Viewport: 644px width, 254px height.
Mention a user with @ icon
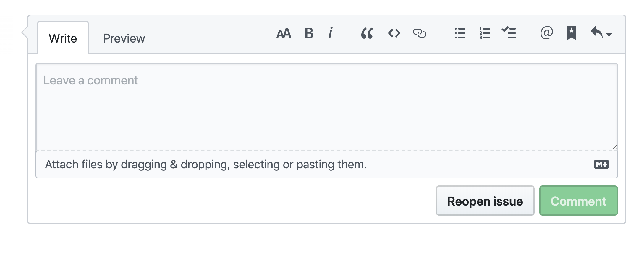pyautogui.click(x=546, y=33)
